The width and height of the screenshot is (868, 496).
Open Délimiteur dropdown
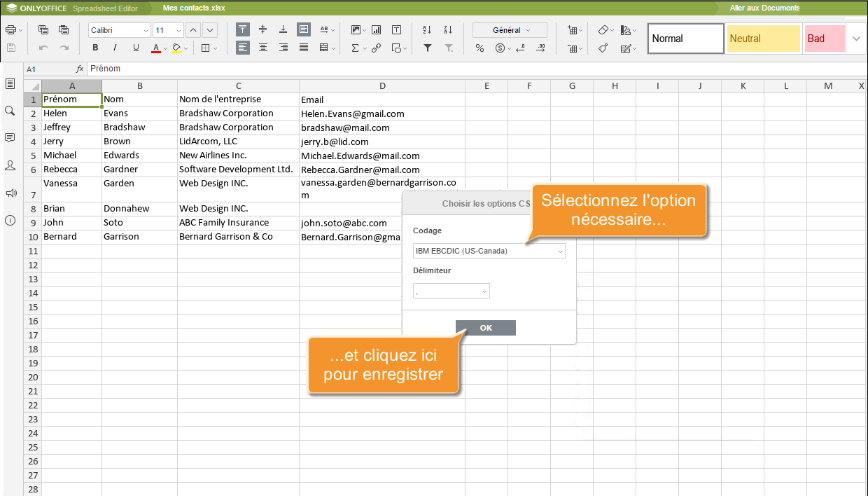[x=451, y=291]
